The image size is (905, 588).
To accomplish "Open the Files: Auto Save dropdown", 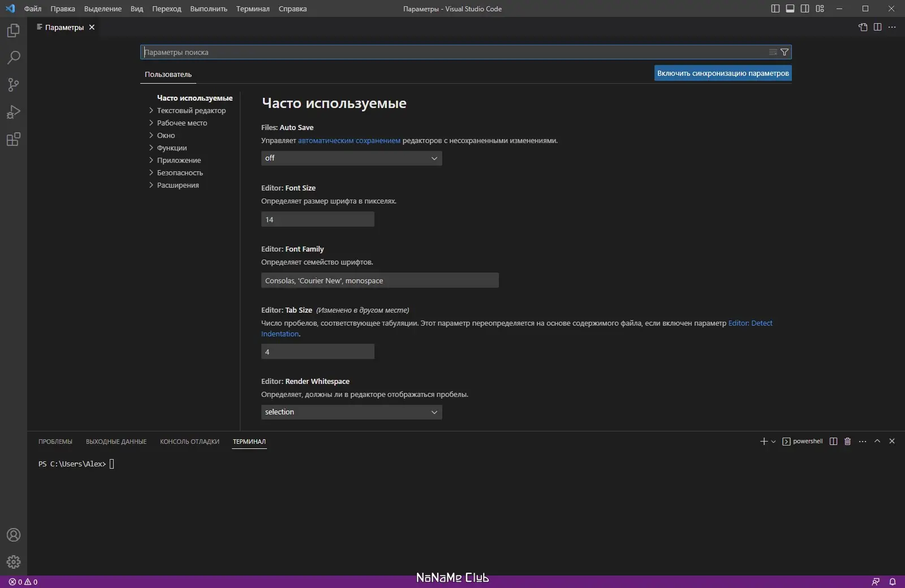I will coord(351,158).
